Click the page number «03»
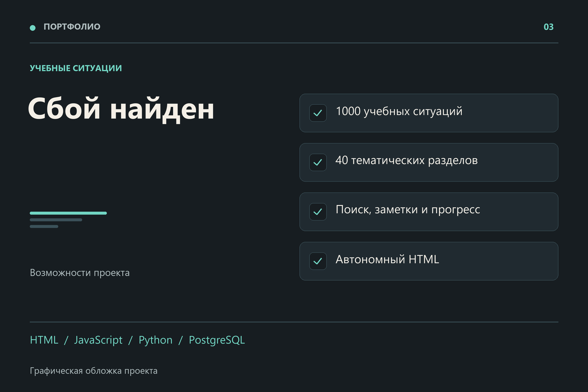Screen dimensions: 588x392 548,27
